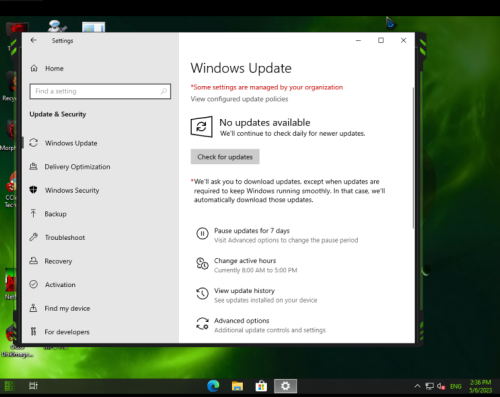Click 'Some settings are managed by your organization'

pos(267,87)
